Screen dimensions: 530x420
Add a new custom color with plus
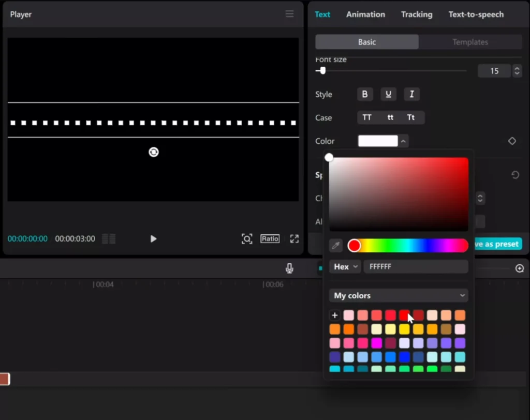click(x=335, y=315)
